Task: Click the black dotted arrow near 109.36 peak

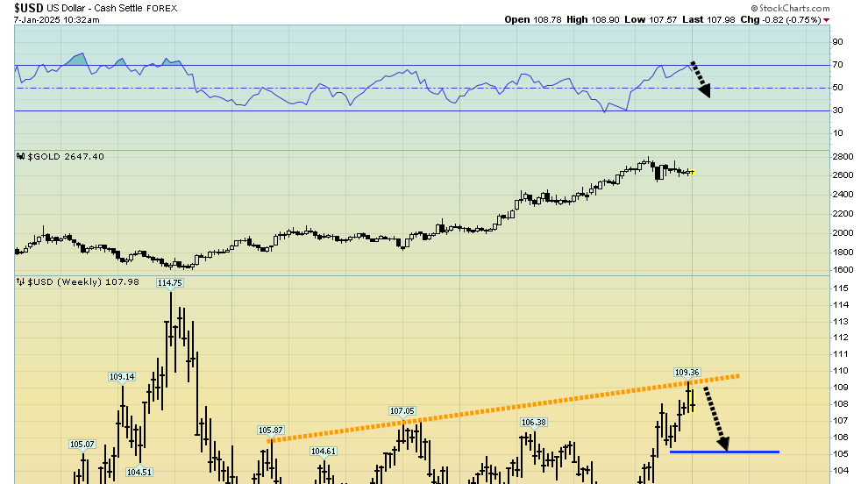Action: 716,419
